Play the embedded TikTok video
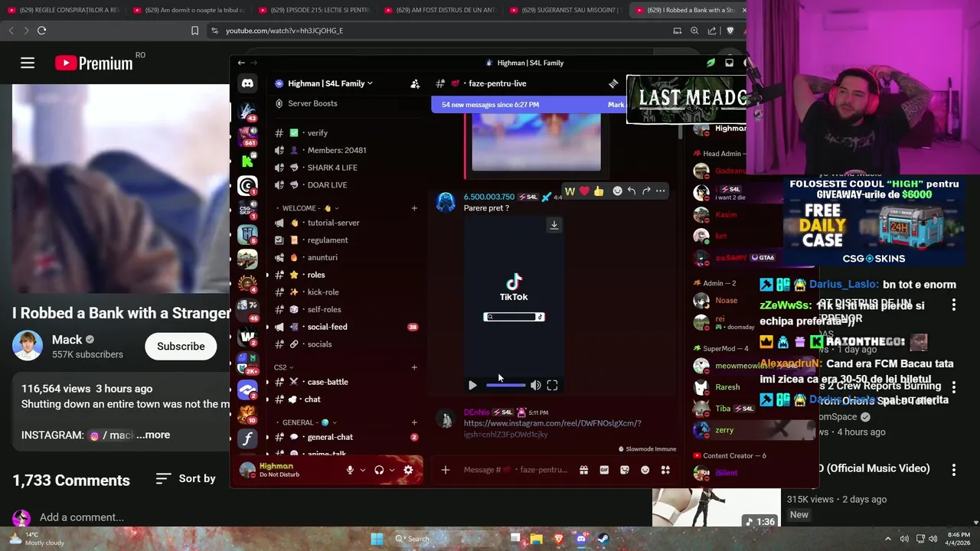The height and width of the screenshot is (551, 980). [472, 386]
